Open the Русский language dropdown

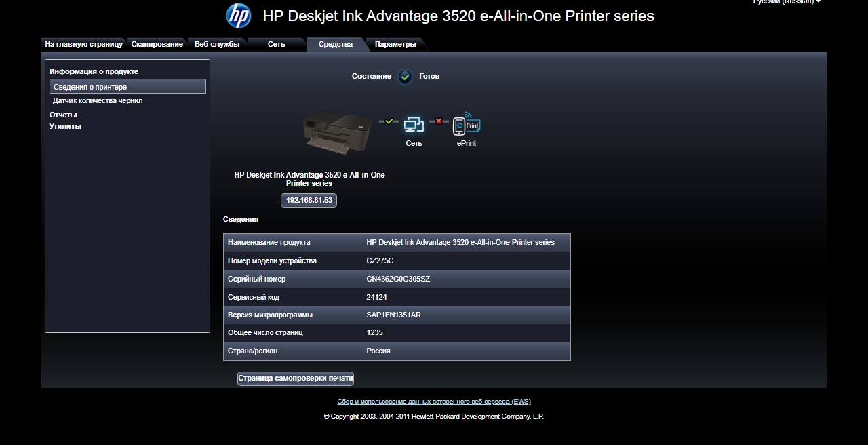[x=787, y=2]
